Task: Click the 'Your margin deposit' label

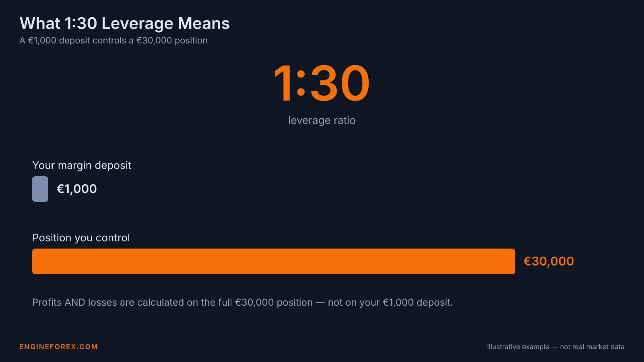Action: [82, 165]
